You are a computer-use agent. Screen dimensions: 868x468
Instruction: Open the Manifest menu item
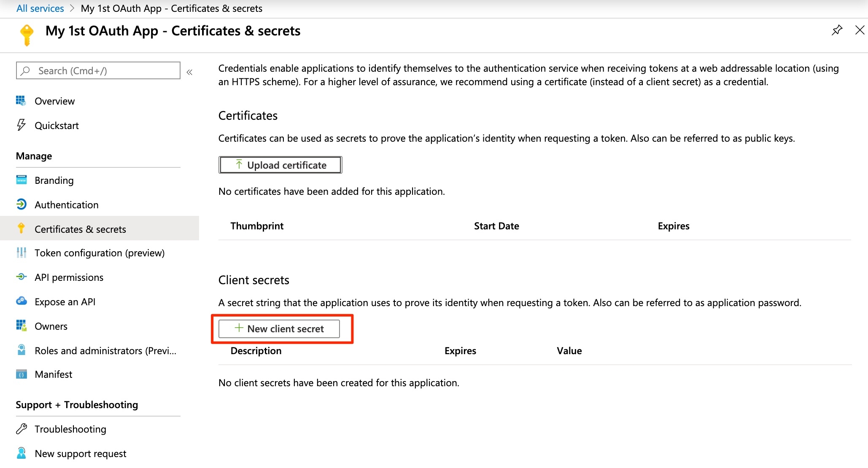pyautogui.click(x=53, y=374)
